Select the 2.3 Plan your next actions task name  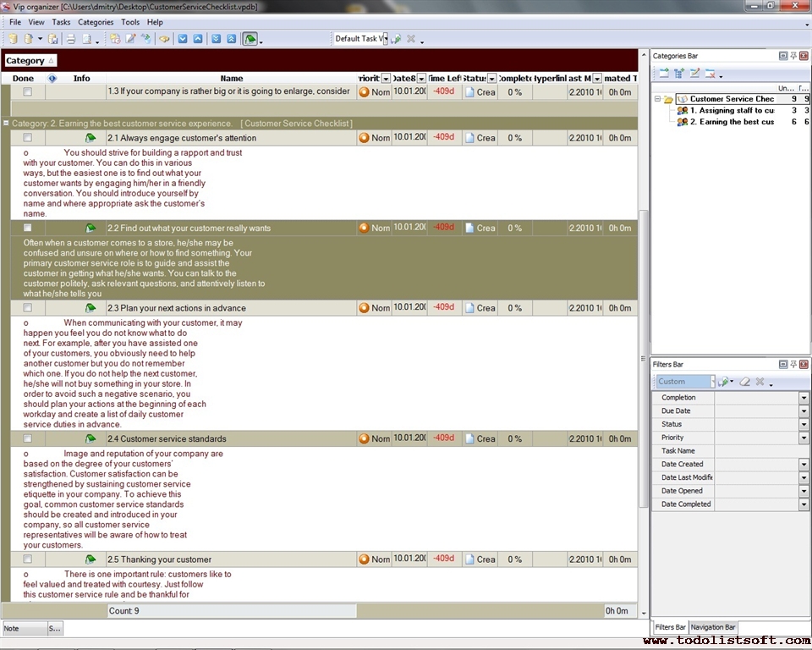pos(177,308)
